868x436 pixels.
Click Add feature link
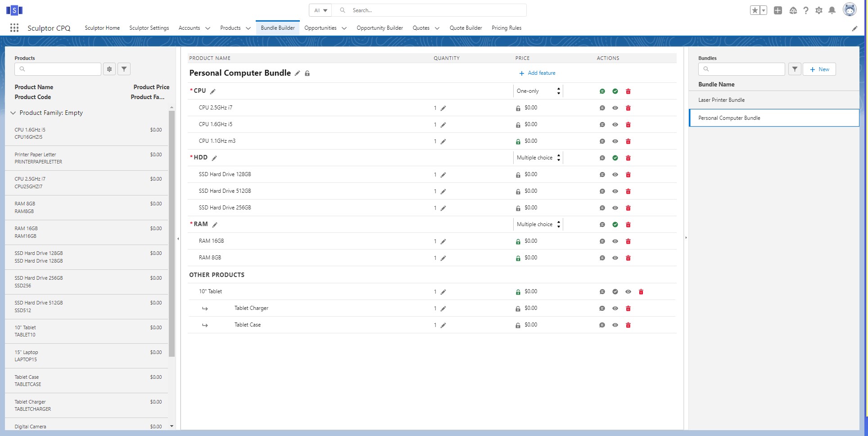537,73
